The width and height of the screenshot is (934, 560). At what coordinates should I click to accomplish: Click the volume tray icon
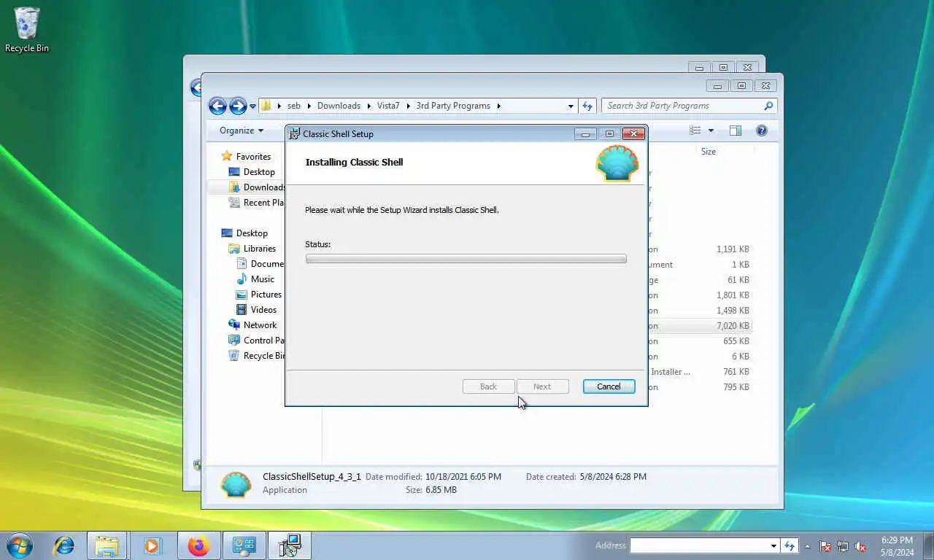[x=860, y=546]
